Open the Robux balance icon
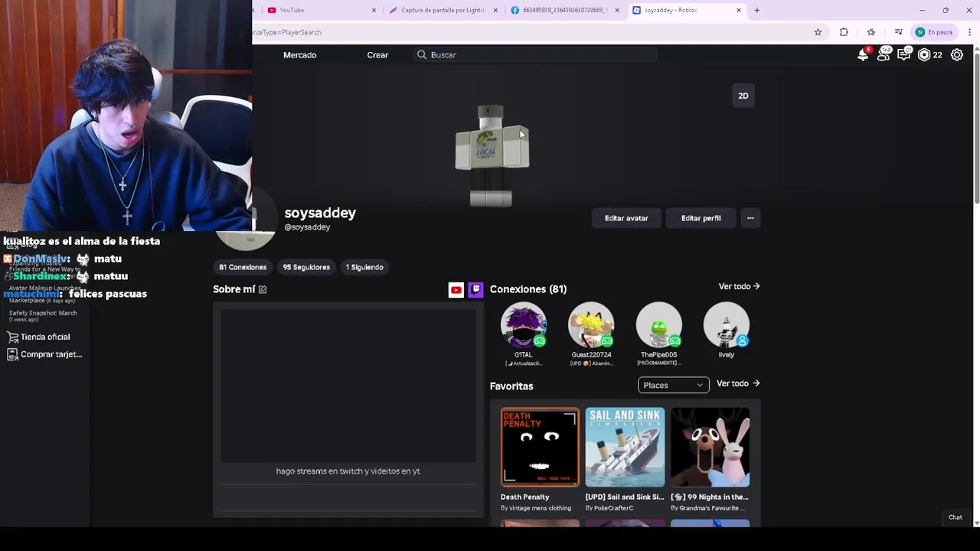Image resolution: width=980 pixels, height=551 pixels. (924, 55)
